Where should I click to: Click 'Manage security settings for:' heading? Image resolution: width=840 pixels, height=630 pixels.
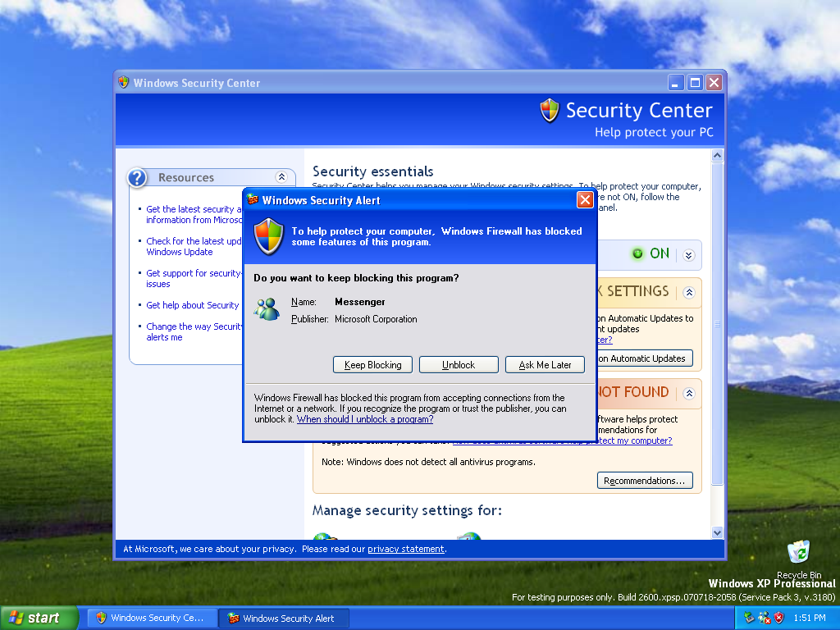pos(407,510)
